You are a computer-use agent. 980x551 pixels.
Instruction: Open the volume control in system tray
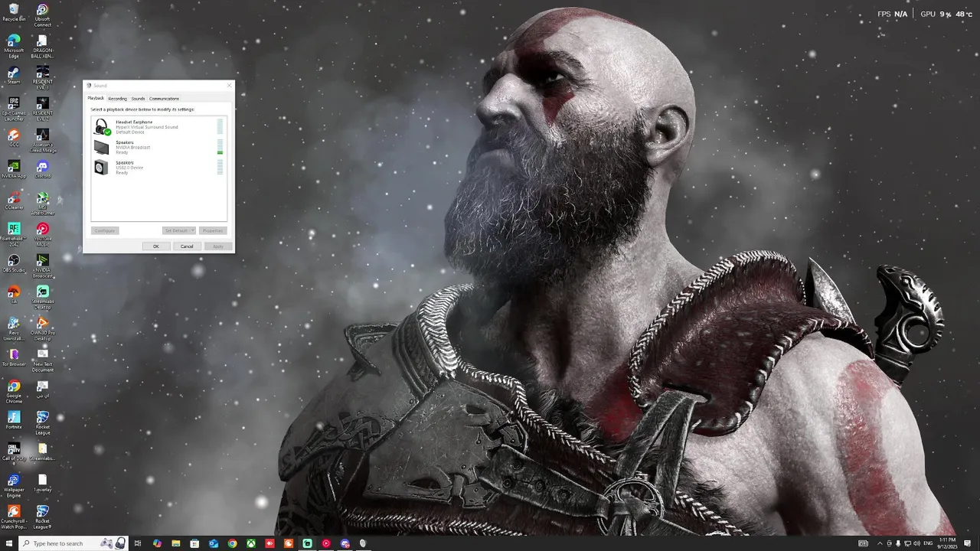(917, 543)
